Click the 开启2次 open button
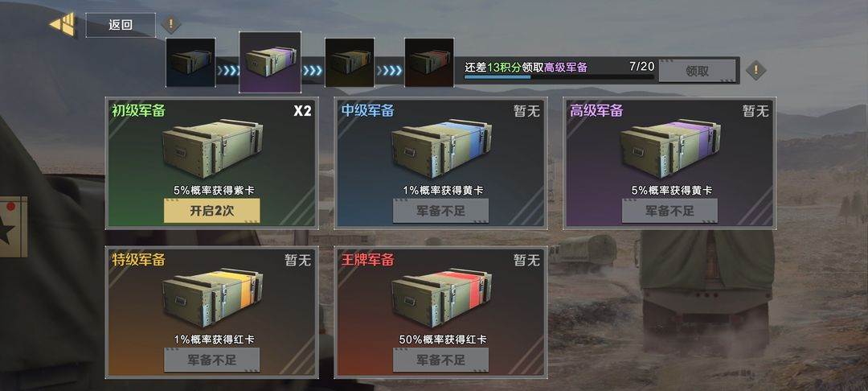 tap(211, 211)
